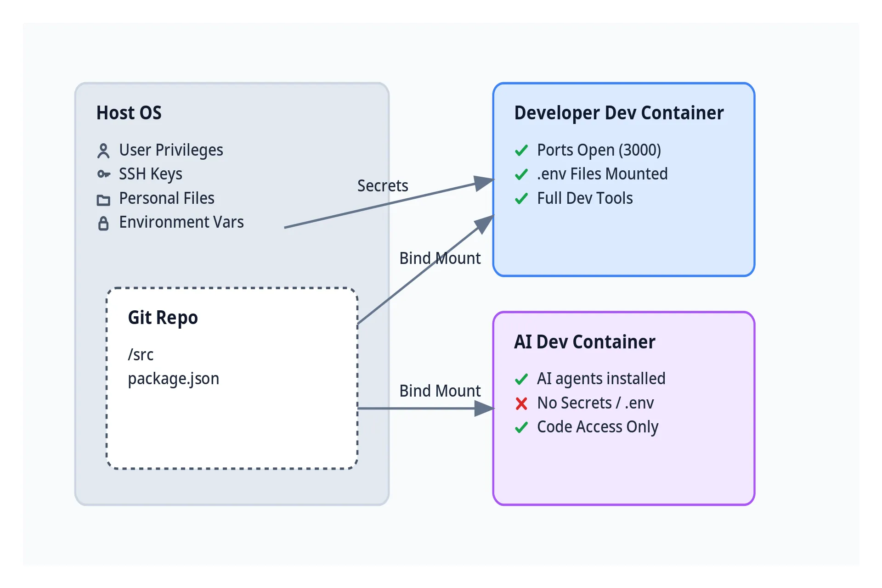The image size is (882, 588).
Task: Click 'package.json' in the Git Repo box
Action: (174, 379)
